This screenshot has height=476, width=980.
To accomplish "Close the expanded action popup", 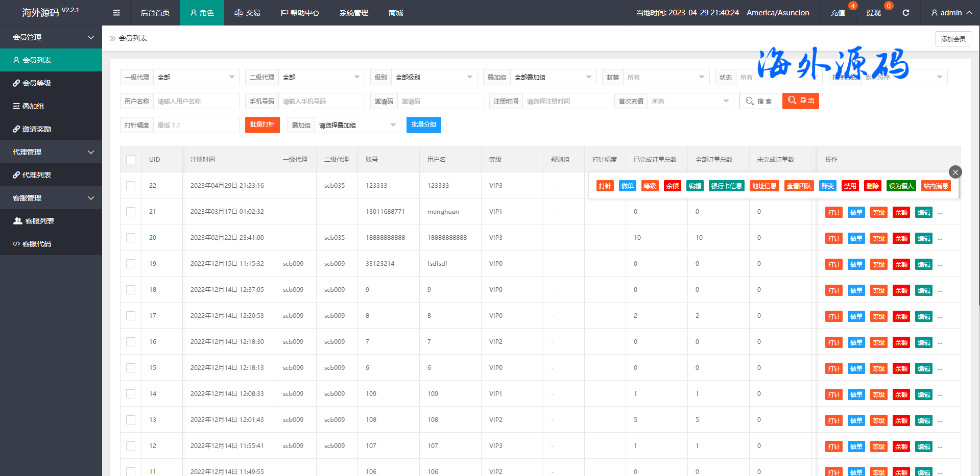I will point(955,172).
